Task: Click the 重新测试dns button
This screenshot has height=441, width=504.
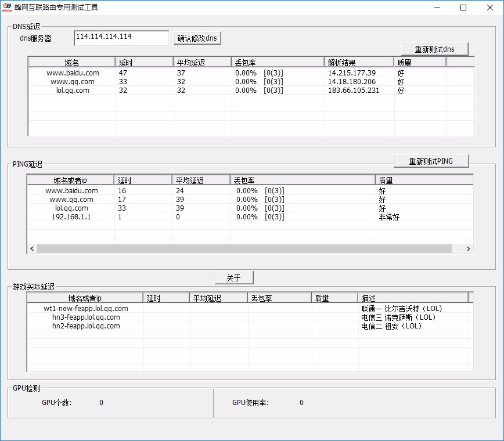Action: [434, 49]
